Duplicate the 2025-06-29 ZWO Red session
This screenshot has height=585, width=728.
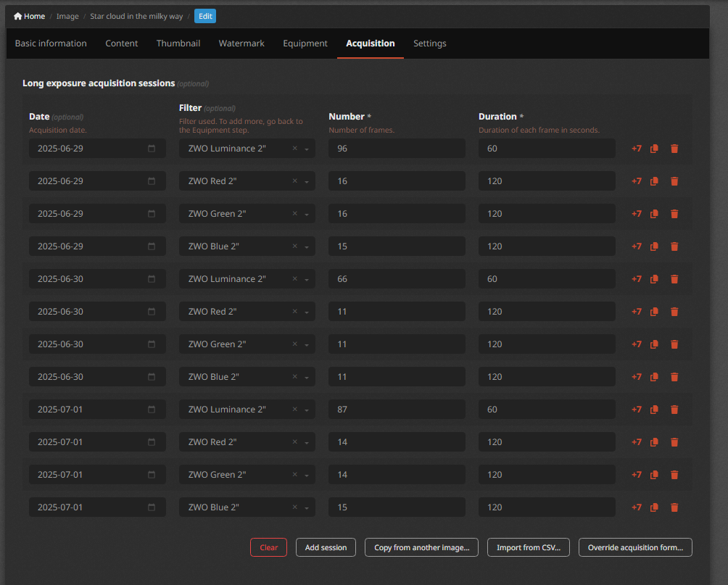(654, 181)
